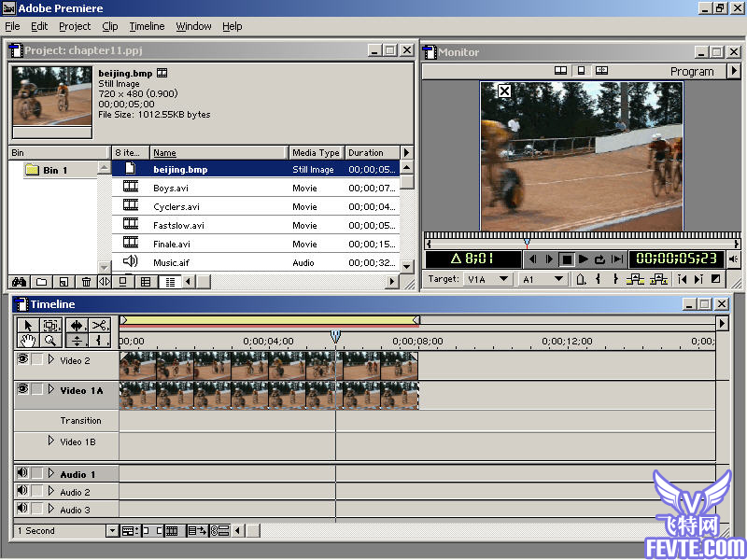Mute the Audio 2 track speaker

click(x=22, y=491)
